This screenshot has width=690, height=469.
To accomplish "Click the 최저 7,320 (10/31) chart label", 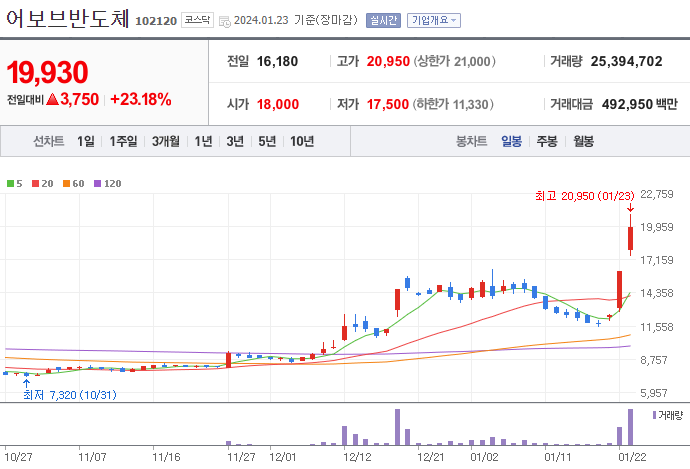I will click(70, 395).
